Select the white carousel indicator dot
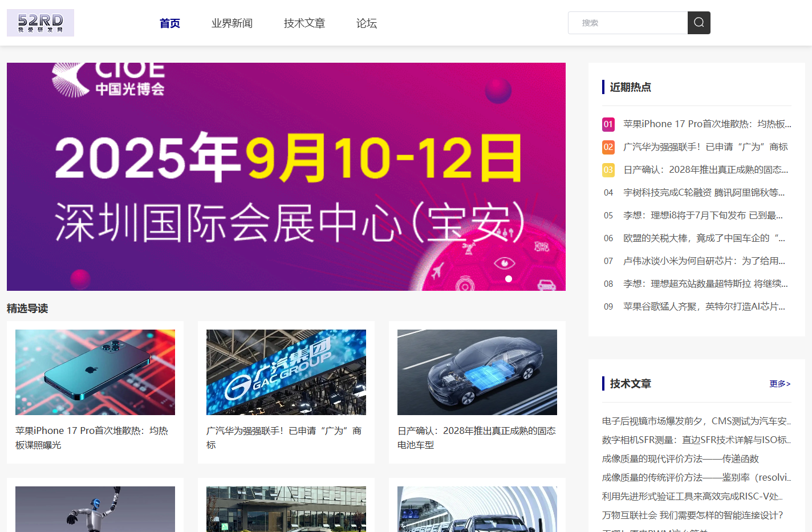The image size is (812, 532). pyautogui.click(x=509, y=279)
